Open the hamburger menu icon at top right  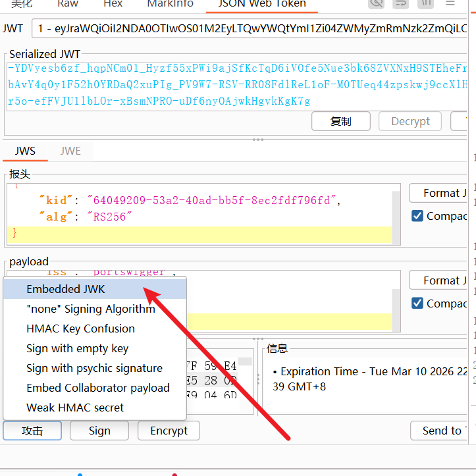point(450,3)
